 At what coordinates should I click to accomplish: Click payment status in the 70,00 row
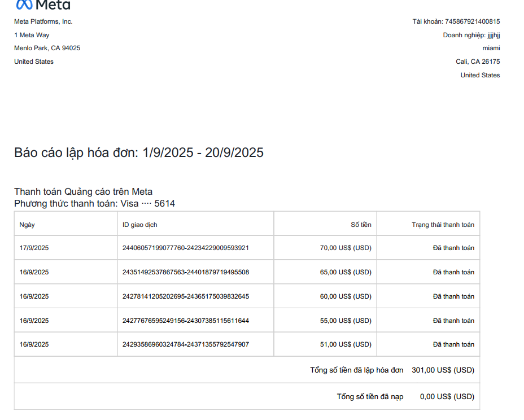coord(453,248)
